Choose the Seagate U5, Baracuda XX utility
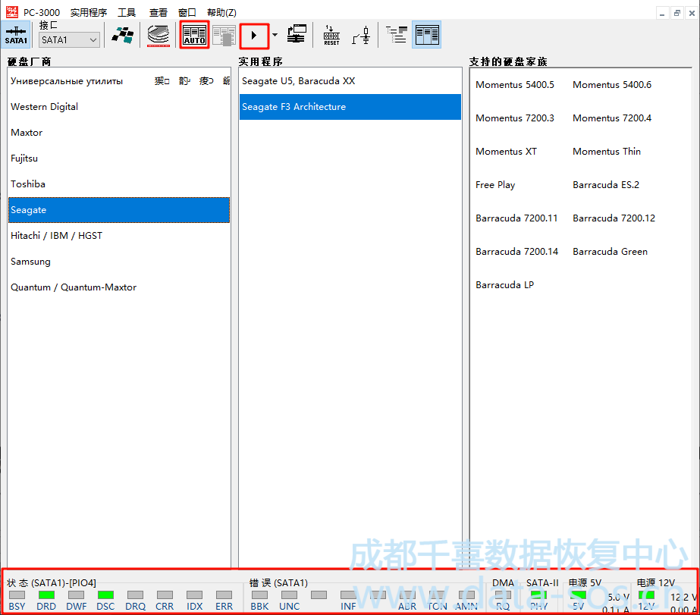The width and height of the screenshot is (700, 615). (298, 81)
